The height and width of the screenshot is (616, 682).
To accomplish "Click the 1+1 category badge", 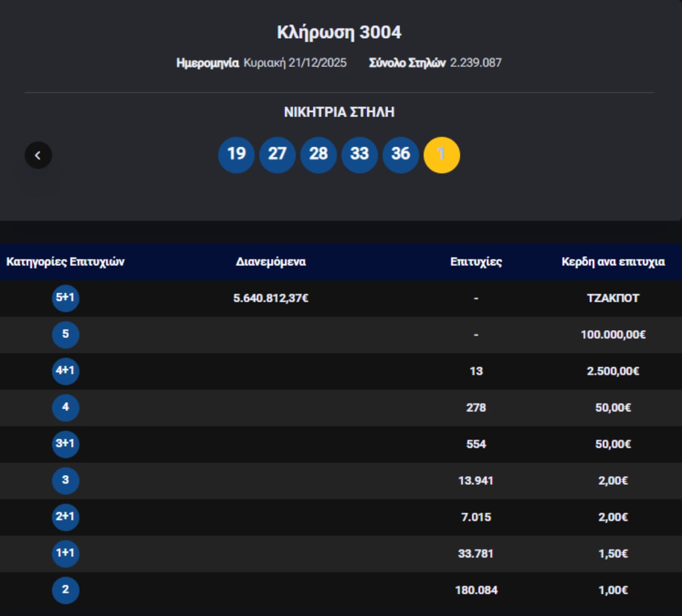I will (65, 553).
